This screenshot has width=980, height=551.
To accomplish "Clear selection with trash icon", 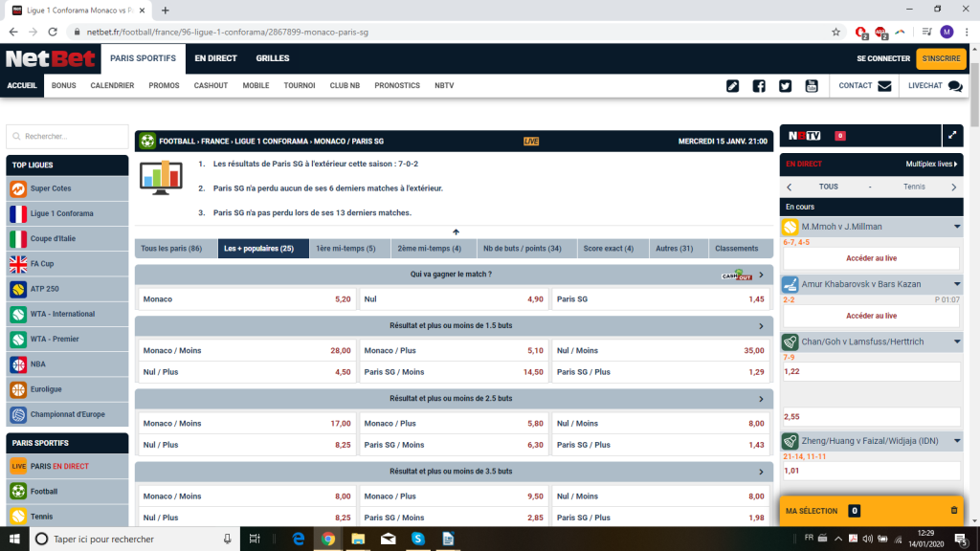I will click(x=954, y=511).
